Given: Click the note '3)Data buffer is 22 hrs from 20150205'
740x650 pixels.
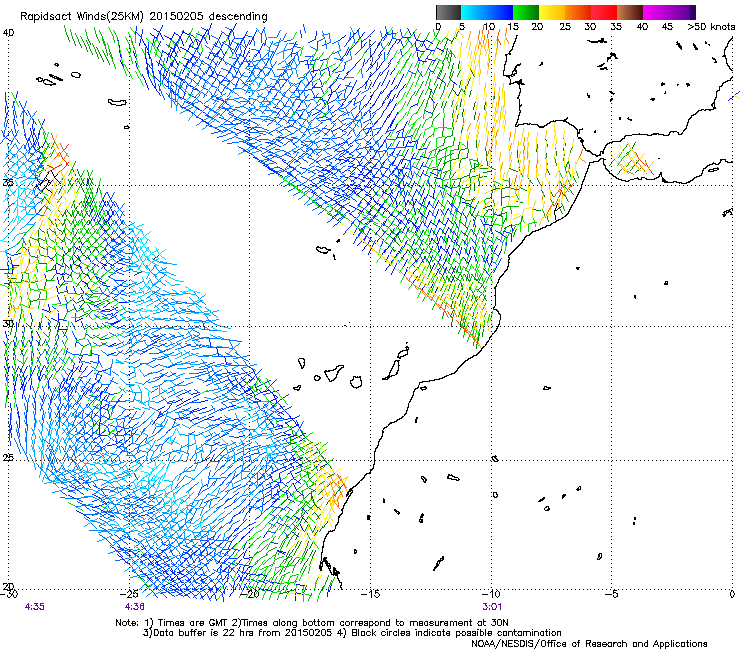Looking at the screenshot, I should (238, 633).
